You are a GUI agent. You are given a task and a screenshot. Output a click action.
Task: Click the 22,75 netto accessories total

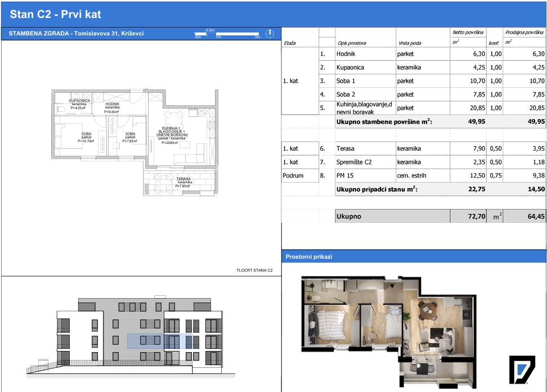coord(477,190)
